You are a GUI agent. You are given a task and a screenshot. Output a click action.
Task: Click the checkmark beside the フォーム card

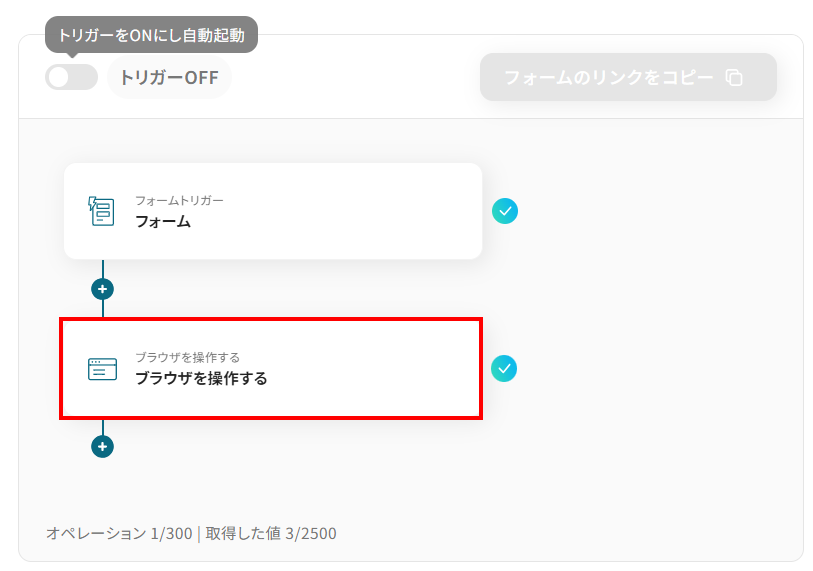[505, 211]
